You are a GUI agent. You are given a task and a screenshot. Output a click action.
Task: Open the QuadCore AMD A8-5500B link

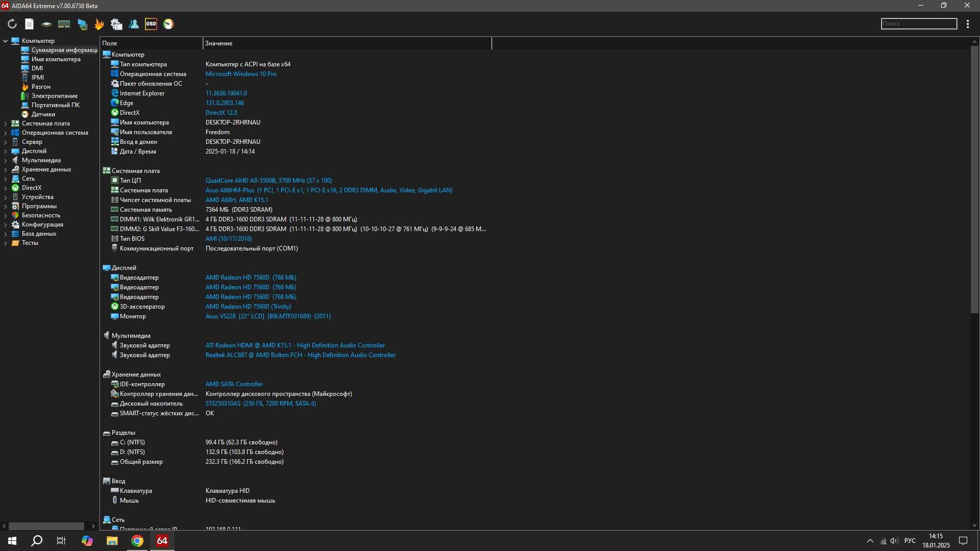pos(268,181)
